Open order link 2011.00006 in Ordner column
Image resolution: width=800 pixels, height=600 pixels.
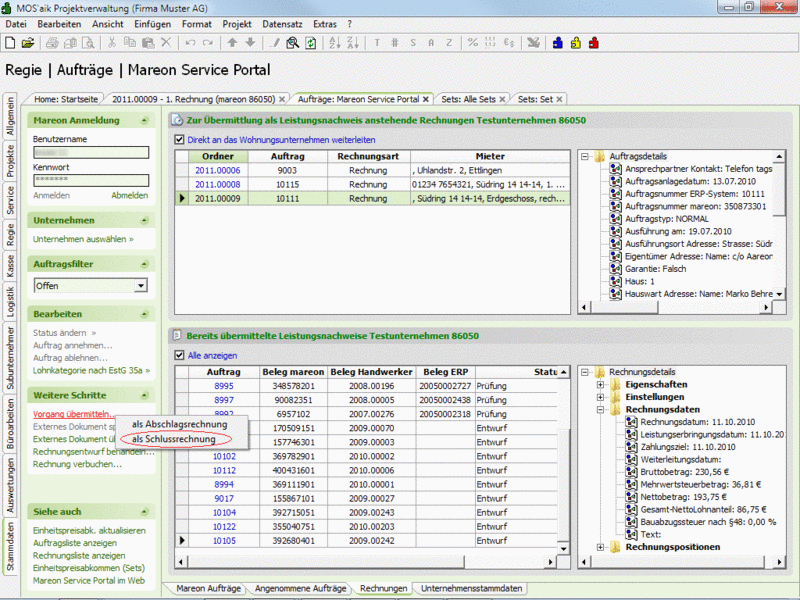[217, 170]
